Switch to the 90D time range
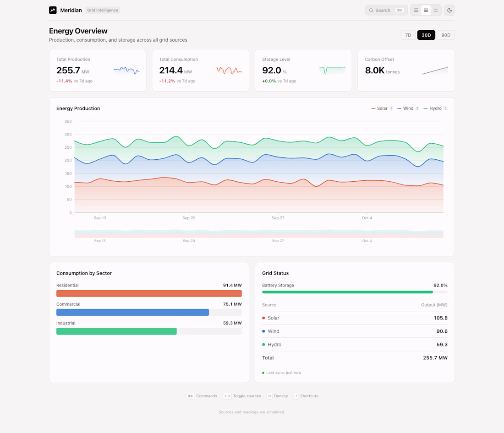504x433 pixels. 446,35
